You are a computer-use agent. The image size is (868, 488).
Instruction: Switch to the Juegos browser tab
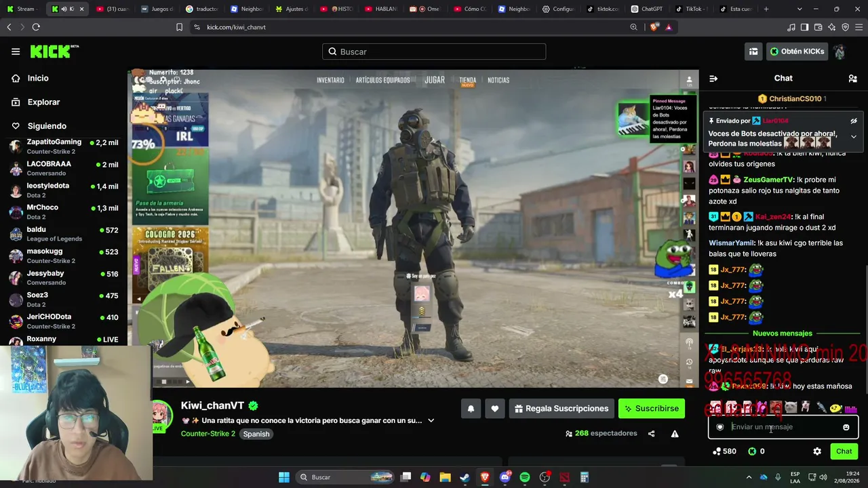(157, 9)
